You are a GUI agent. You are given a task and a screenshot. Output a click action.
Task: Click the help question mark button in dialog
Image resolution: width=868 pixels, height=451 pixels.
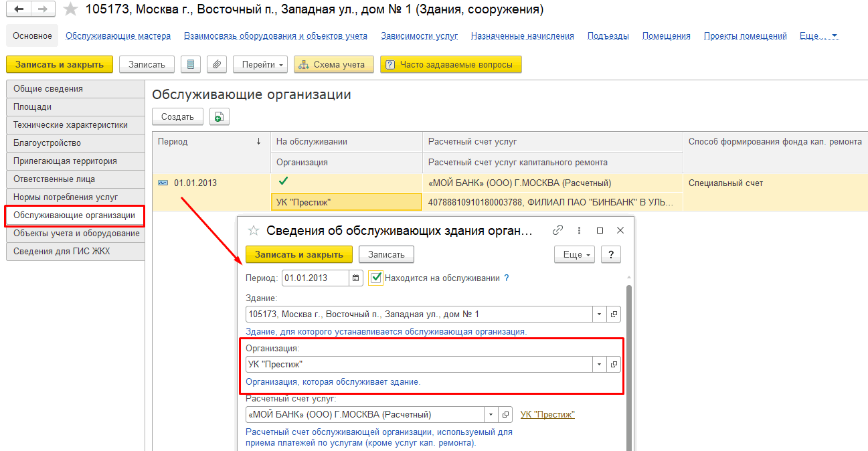pos(610,254)
